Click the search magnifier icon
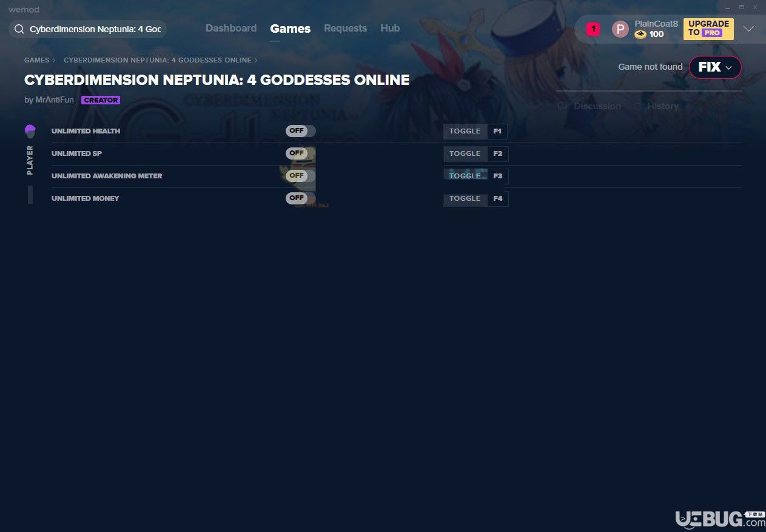This screenshot has height=532, width=766. 19,29
